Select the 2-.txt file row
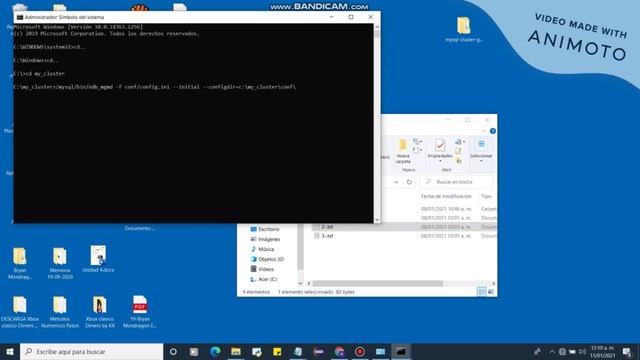The height and width of the screenshot is (360, 640). [404, 227]
